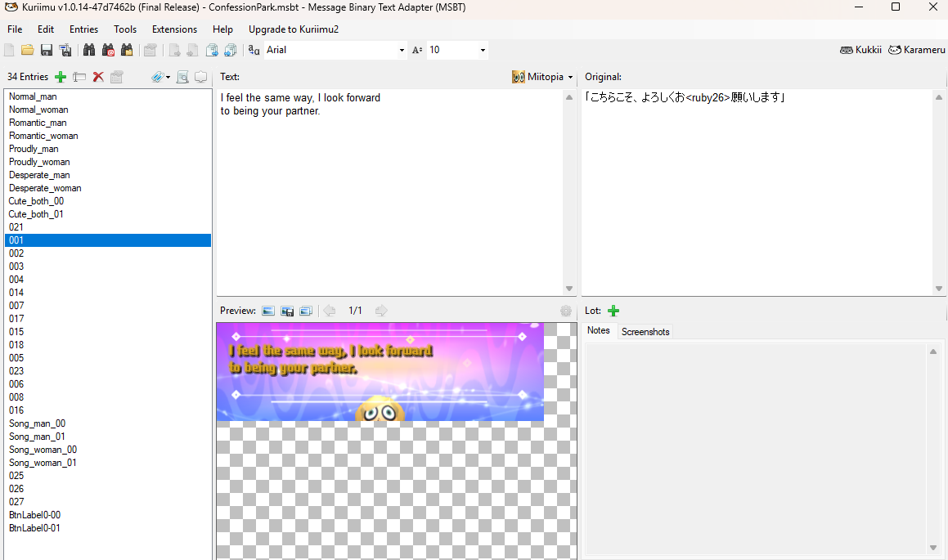This screenshot has width=948, height=560.
Task: Open the Tools menu
Action: click(x=125, y=29)
